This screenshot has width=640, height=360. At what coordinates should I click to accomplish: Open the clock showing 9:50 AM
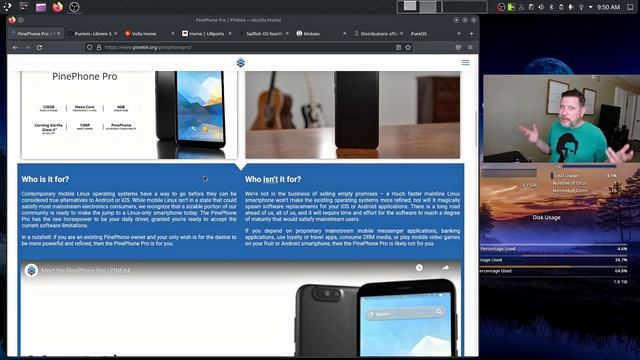point(608,7)
